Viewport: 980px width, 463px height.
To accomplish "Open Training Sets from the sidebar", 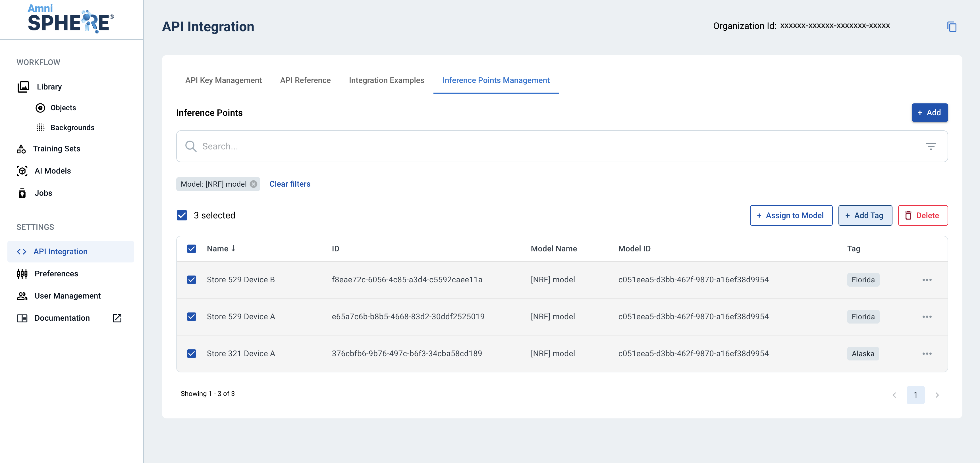I will coord(56,149).
